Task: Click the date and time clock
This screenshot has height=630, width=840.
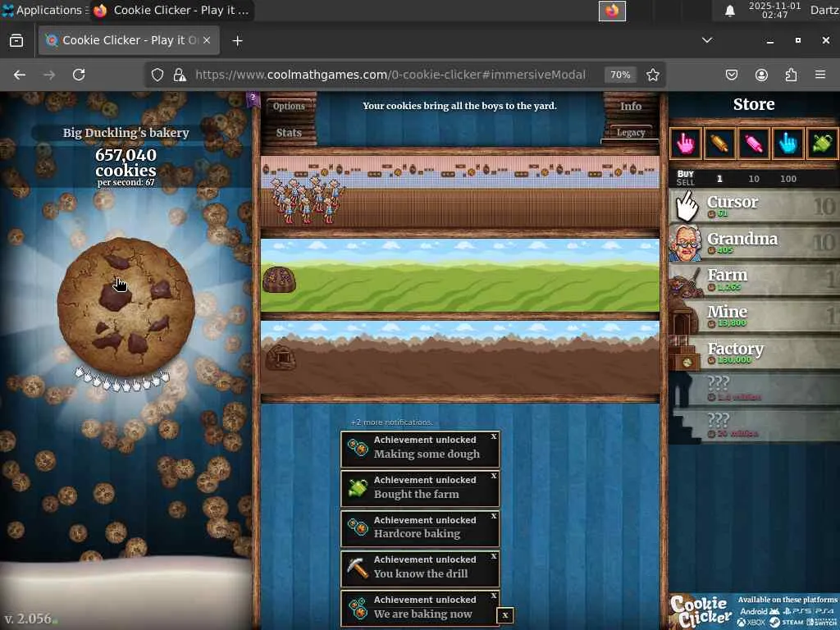Action: [774, 10]
